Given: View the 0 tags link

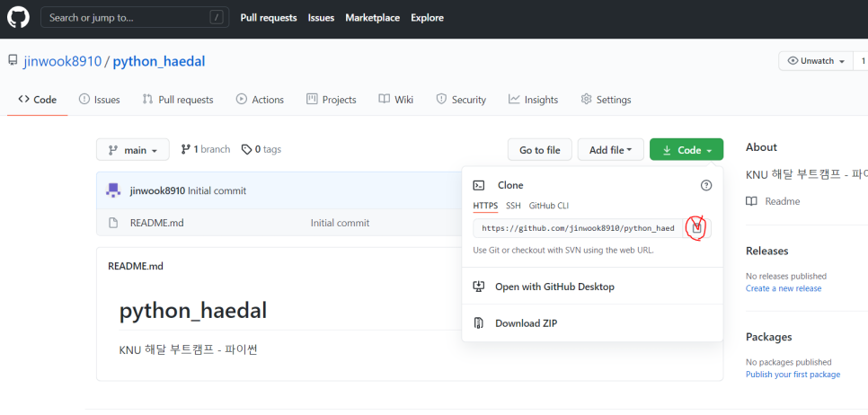Looking at the screenshot, I should coord(261,149).
